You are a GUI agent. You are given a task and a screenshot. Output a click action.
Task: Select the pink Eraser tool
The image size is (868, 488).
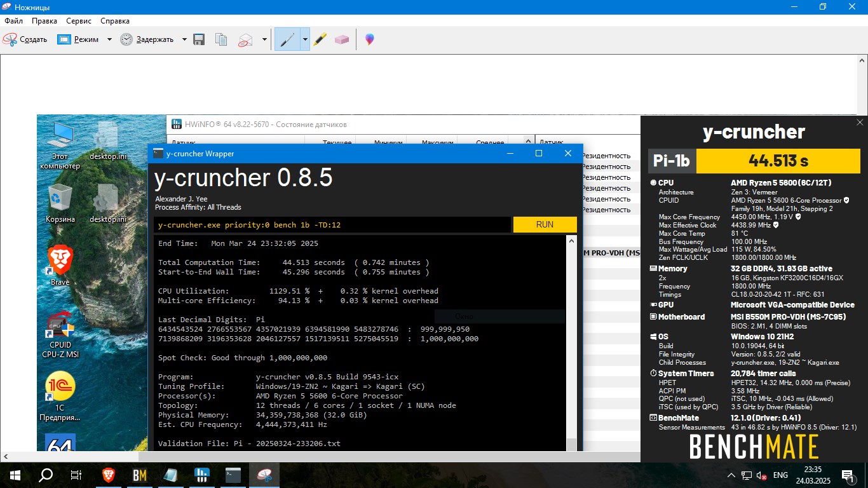342,39
